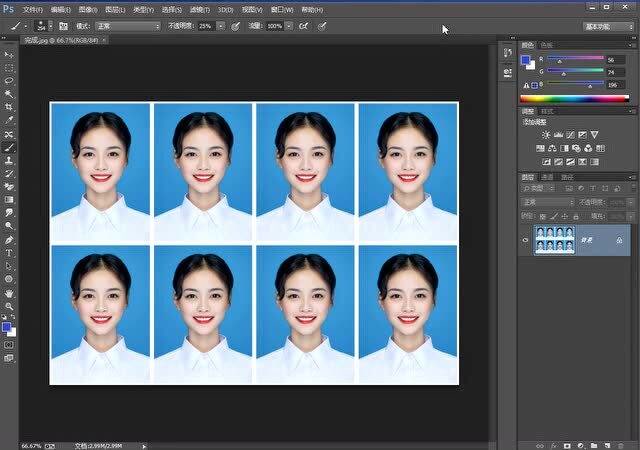Select the Move tool in the toolbox
Screen dimensions: 640x450
coord(9,53)
